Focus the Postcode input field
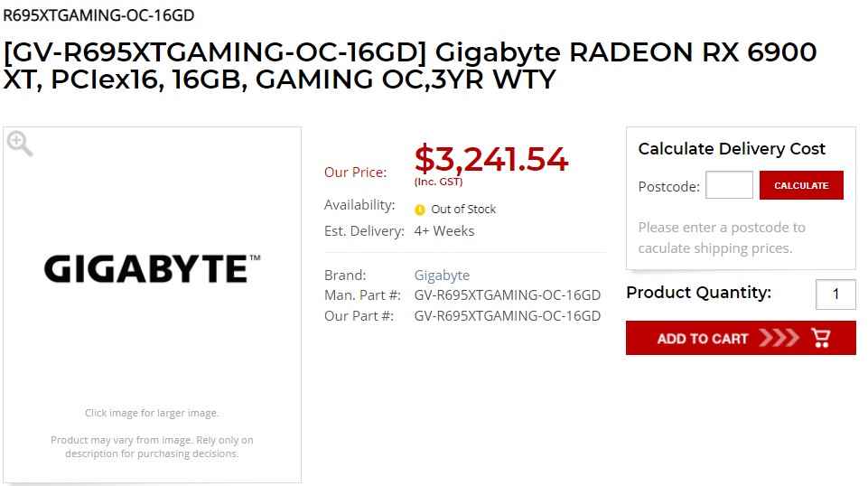This screenshot has height=486, width=868. tap(729, 185)
